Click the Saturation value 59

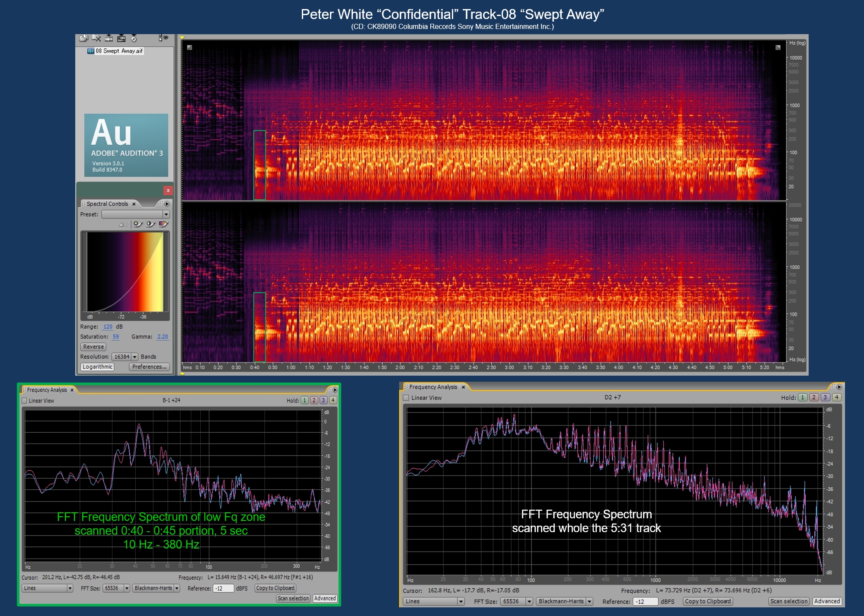coord(116,337)
